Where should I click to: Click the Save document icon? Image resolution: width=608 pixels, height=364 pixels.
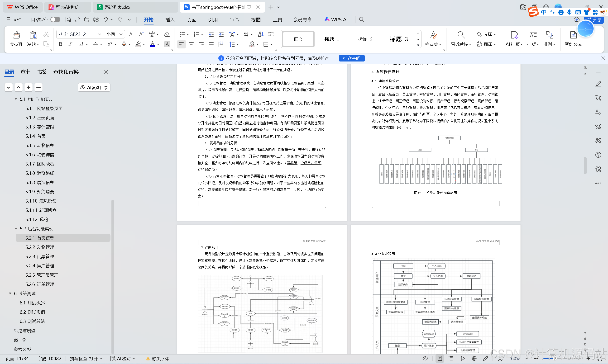(x=68, y=20)
